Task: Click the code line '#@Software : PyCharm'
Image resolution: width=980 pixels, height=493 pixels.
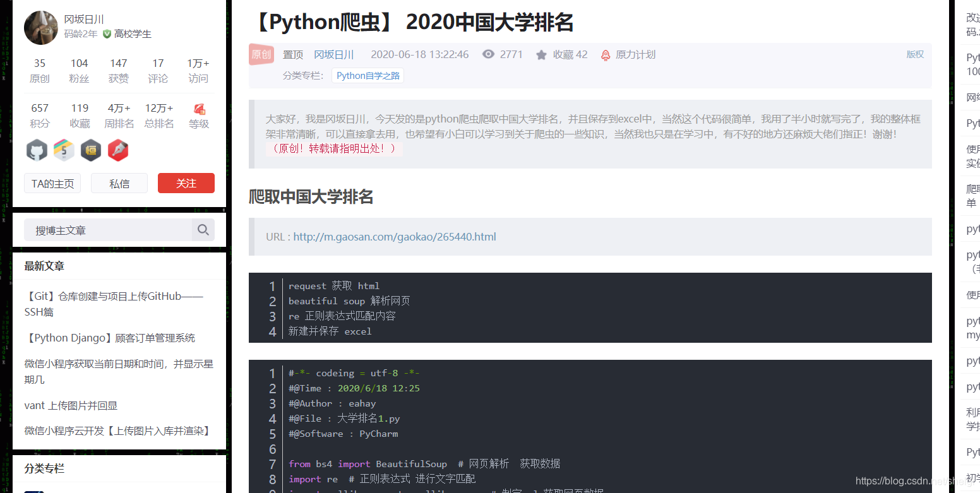Action: (x=344, y=434)
